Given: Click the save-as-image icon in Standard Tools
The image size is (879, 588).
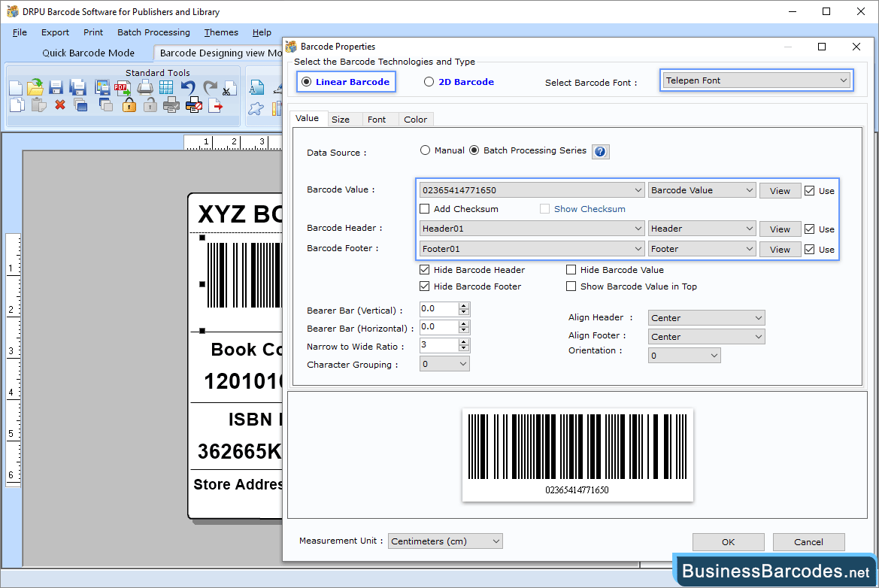Looking at the screenshot, I should click(102, 87).
